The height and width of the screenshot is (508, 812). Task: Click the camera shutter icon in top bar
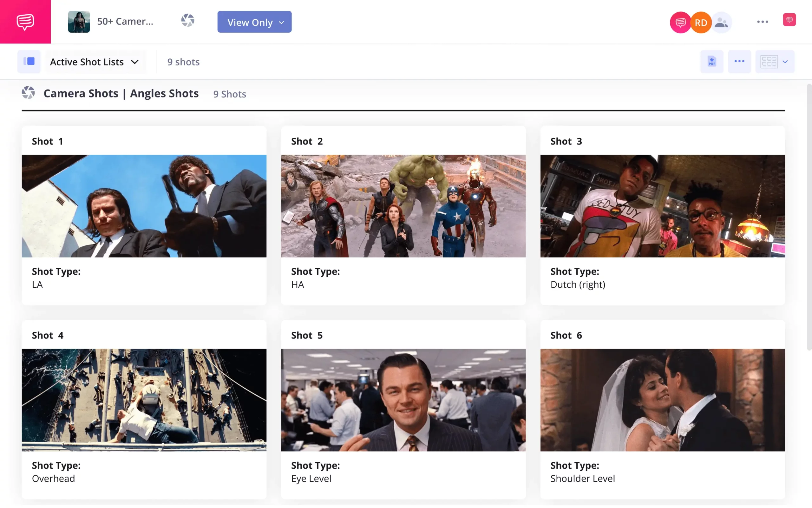point(187,21)
